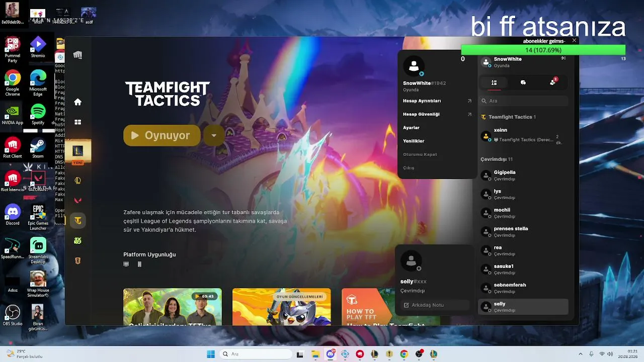The height and width of the screenshot is (362, 644).
Task: Click the taskbar search box Ara
Action: click(x=256, y=354)
